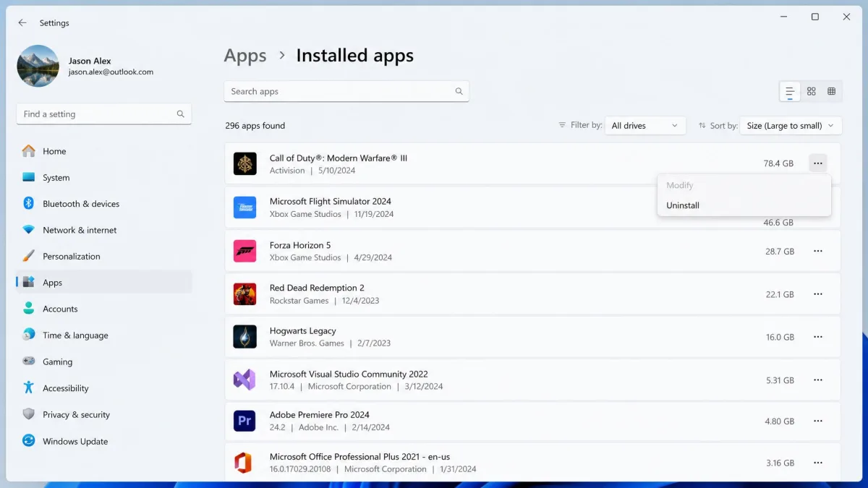This screenshot has width=868, height=488.
Task: Open the Filter by All drives dropdown
Action: 645,126
